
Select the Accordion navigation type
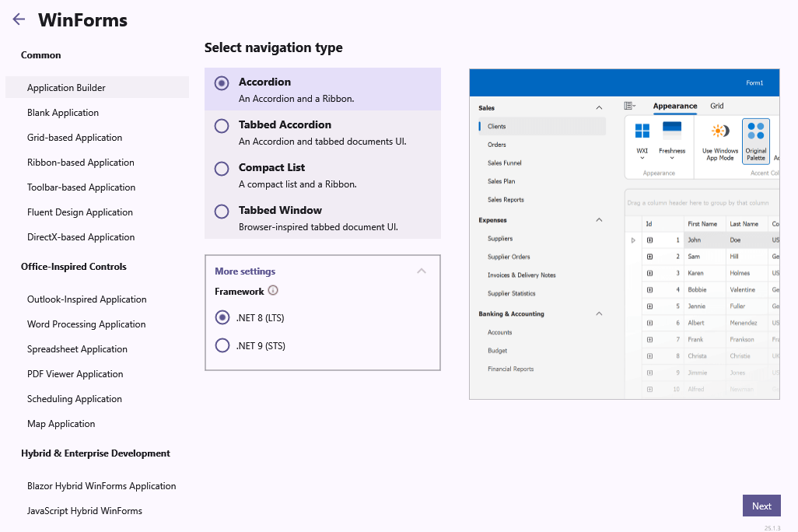[220, 82]
